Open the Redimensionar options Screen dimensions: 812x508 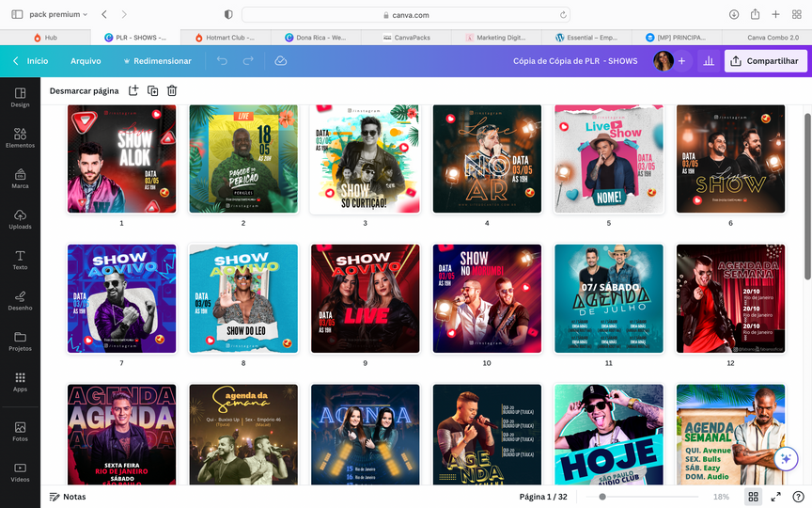click(157, 61)
